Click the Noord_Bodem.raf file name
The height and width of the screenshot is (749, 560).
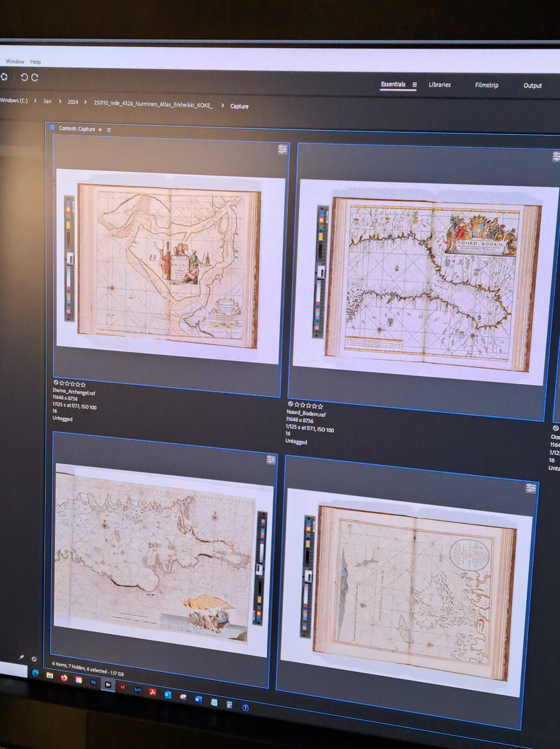click(306, 413)
